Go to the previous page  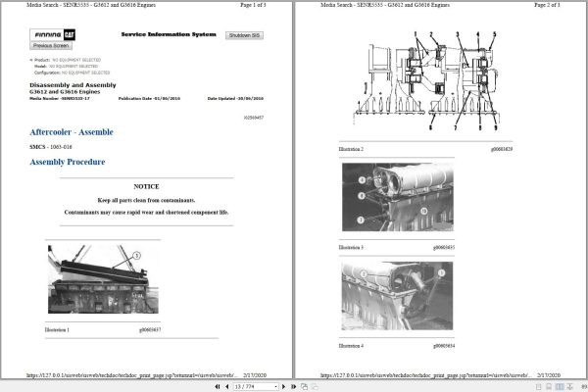227,386
